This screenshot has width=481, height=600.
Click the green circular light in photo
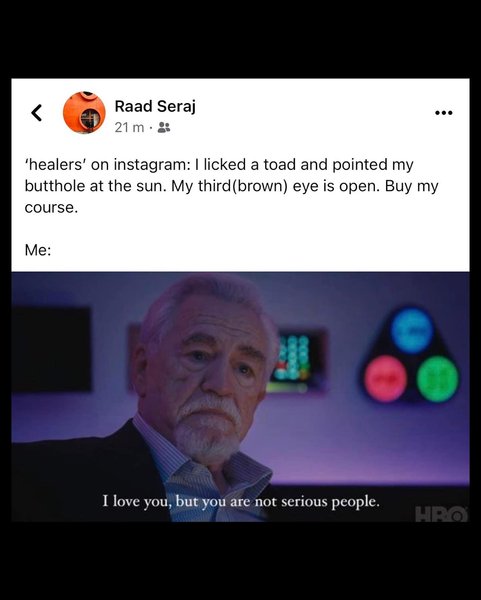click(x=437, y=378)
